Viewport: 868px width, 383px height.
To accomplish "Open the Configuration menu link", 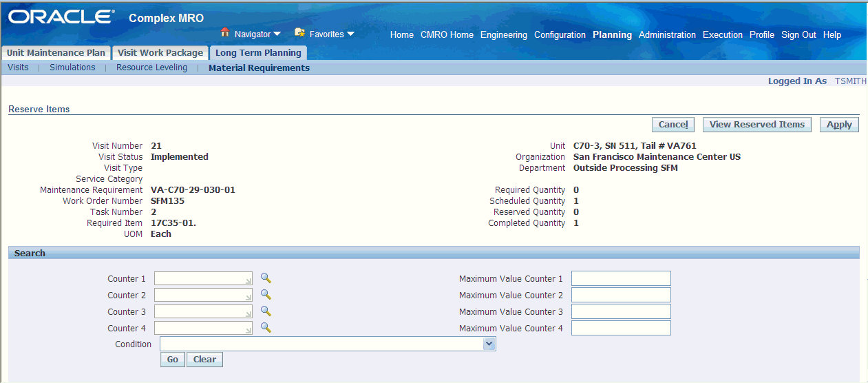I will point(560,34).
